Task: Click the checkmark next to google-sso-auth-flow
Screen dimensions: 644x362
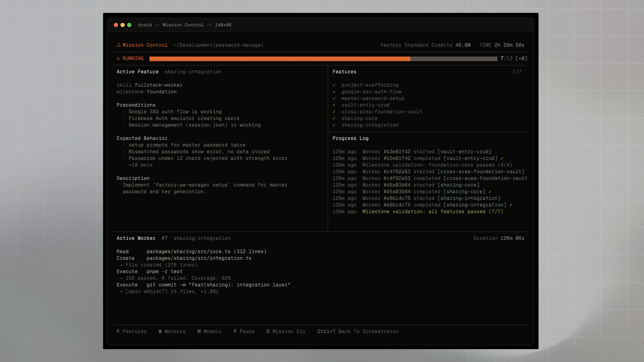Action: 334,92
